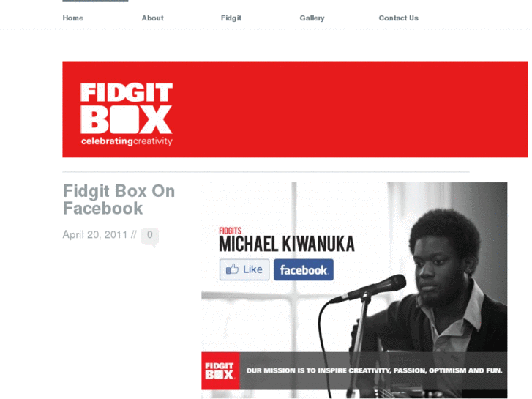Screen dimensions: 532x399
Task: Open the Michael Kiwanuka featured photo
Action: tap(354, 290)
